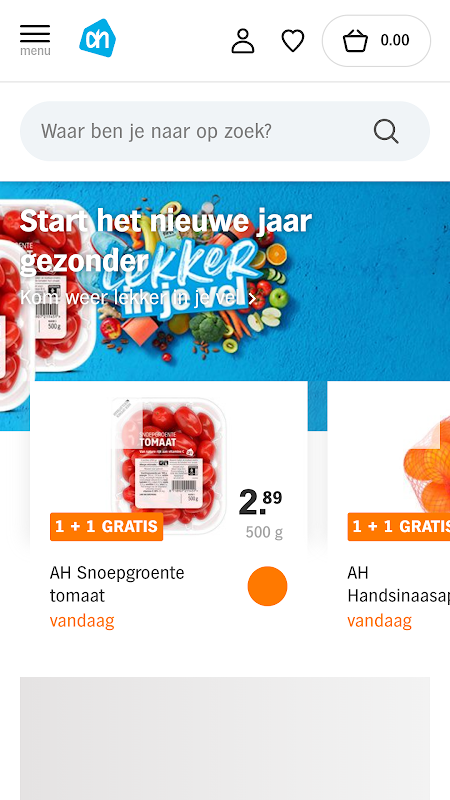Click the chevron after 'lekker in je vel'
450x800 pixels.
click(252, 298)
